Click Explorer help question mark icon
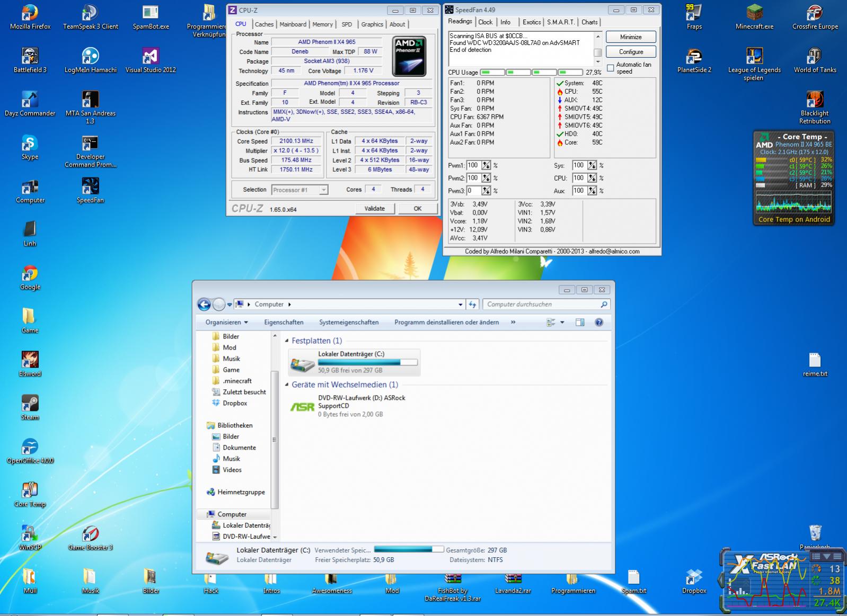Screen dimensions: 847x616 599,322
